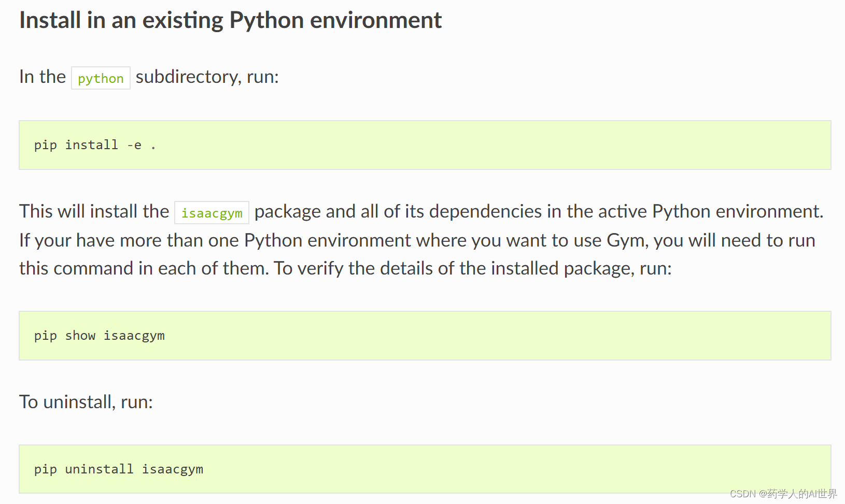Click the inline 'python' code label
Screen dimensions: 845x504
click(101, 78)
